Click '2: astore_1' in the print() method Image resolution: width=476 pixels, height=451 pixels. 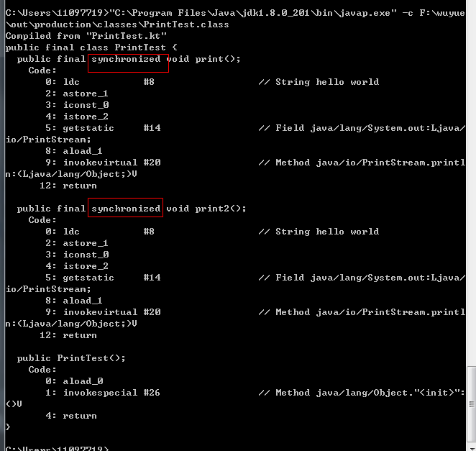(x=77, y=94)
